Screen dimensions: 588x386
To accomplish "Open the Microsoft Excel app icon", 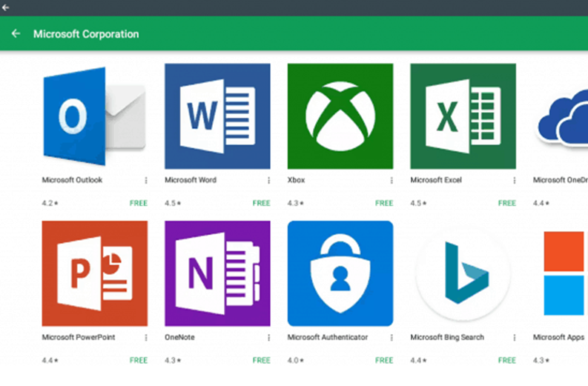I will 463,116.
